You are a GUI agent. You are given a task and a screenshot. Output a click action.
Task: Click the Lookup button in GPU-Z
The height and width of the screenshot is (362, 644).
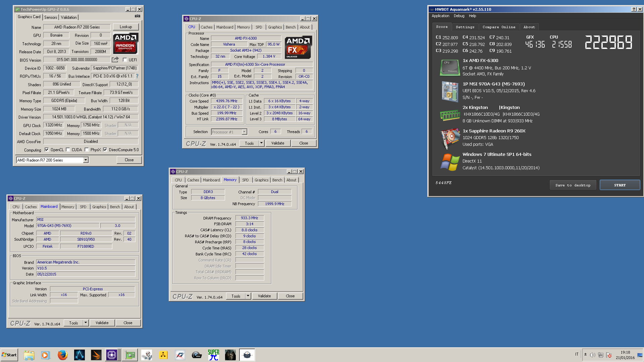[x=126, y=27]
